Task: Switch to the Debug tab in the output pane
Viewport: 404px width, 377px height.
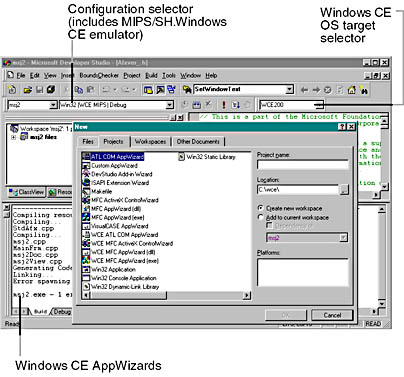Action: [62, 312]
